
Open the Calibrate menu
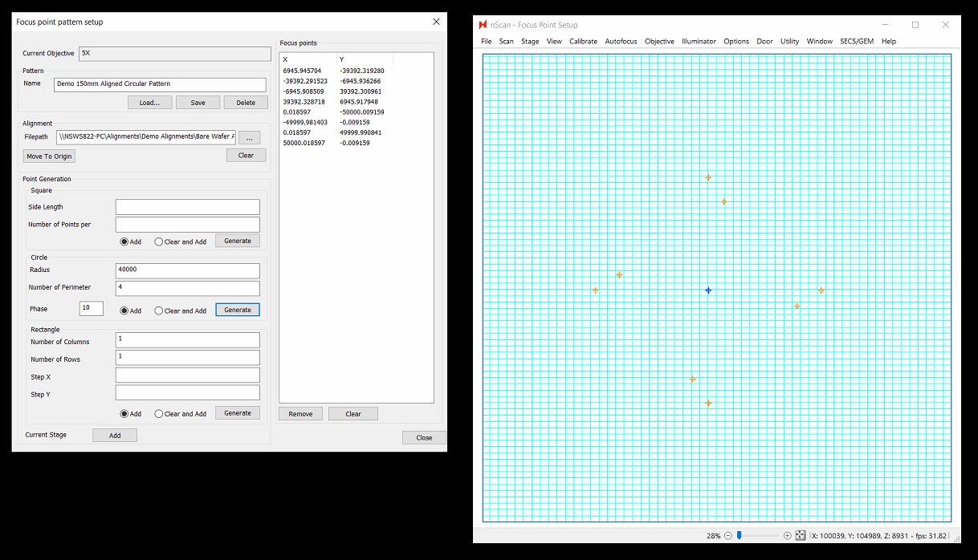[x=583, y=42]
